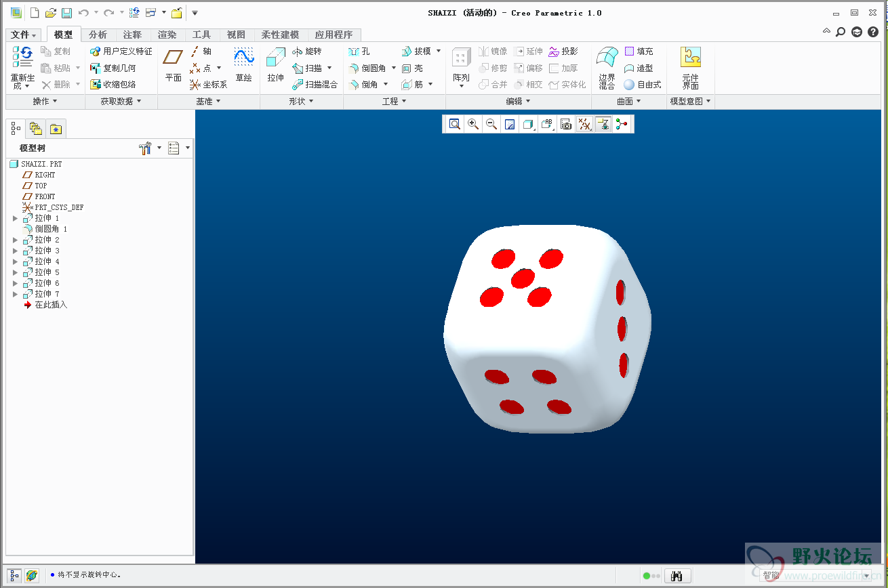This screenshot has height=588, width=888.
Task: Switch to the 工具 tools tab
Action: coord(201,35)
